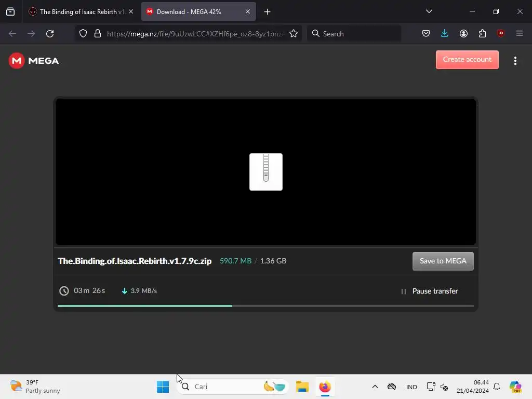Pause the file transfer
Viewport: 532px width, 399px height.
(429, 291)
